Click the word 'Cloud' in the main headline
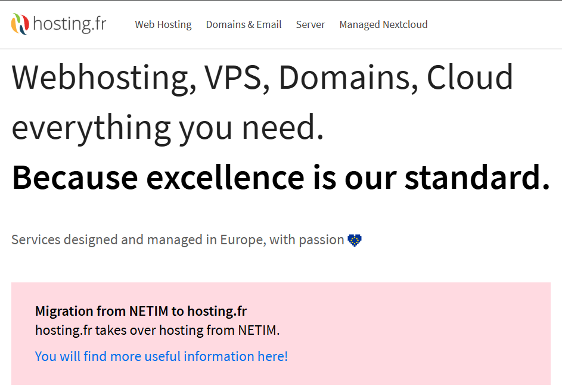Screen dimensions: 562x392 tap(470, 77)
